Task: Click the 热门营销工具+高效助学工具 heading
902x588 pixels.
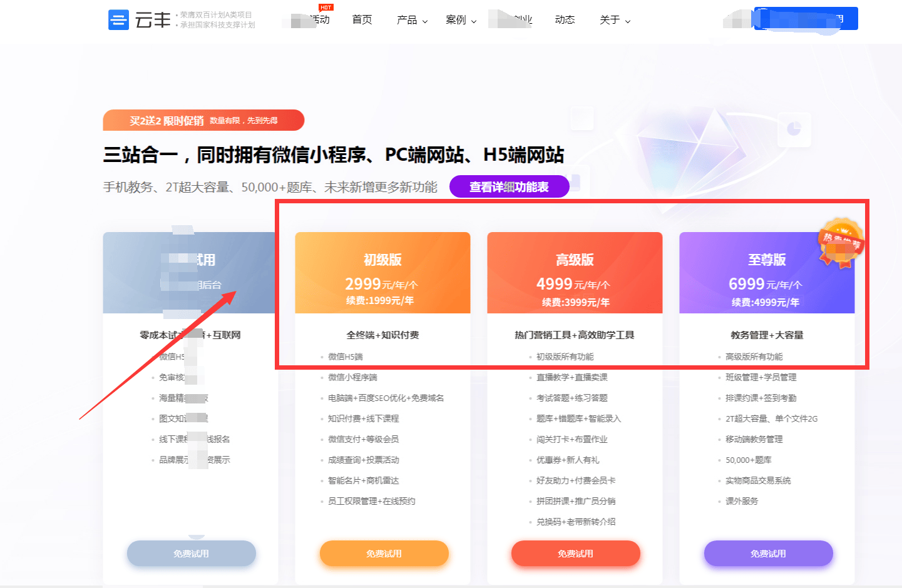Action: click(x=574, y=335)
